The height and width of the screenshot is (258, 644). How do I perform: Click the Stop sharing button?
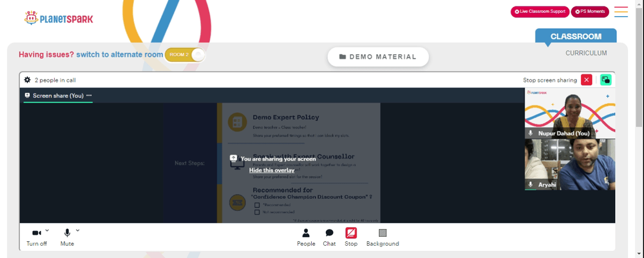click(351, 237)
